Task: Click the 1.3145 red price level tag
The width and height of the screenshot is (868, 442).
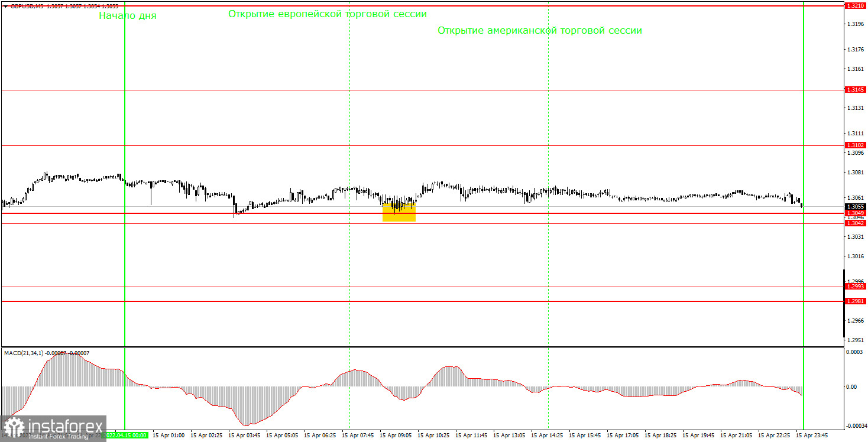Action: [x=856, y=90]
